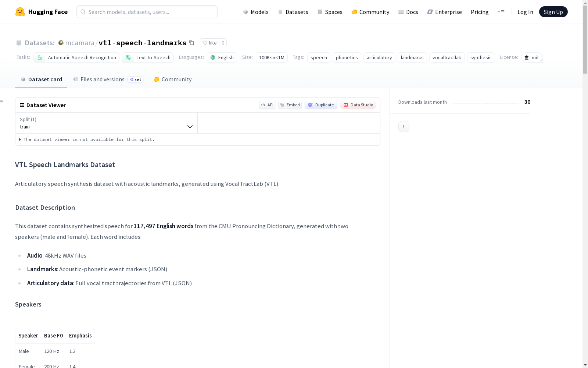This screenshot has height=368, width=588.
Task: Open the API button in Dataset Viewer
Action: [267, 105]
